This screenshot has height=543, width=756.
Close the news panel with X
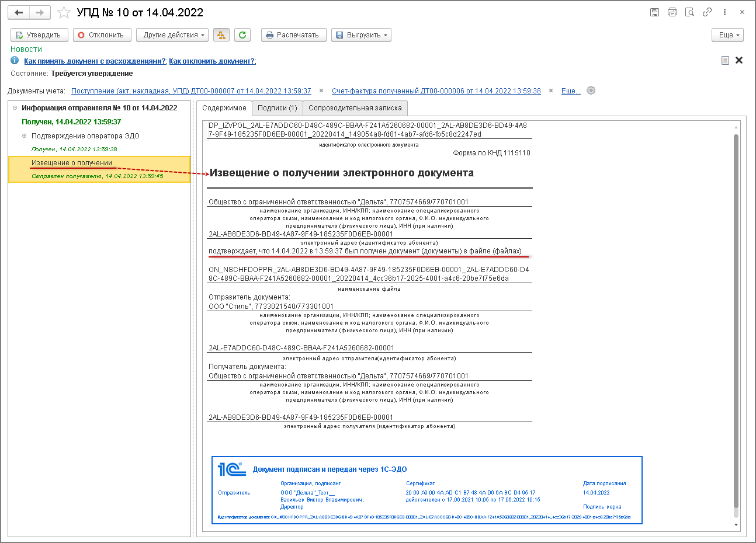click(x=739, y=60)
